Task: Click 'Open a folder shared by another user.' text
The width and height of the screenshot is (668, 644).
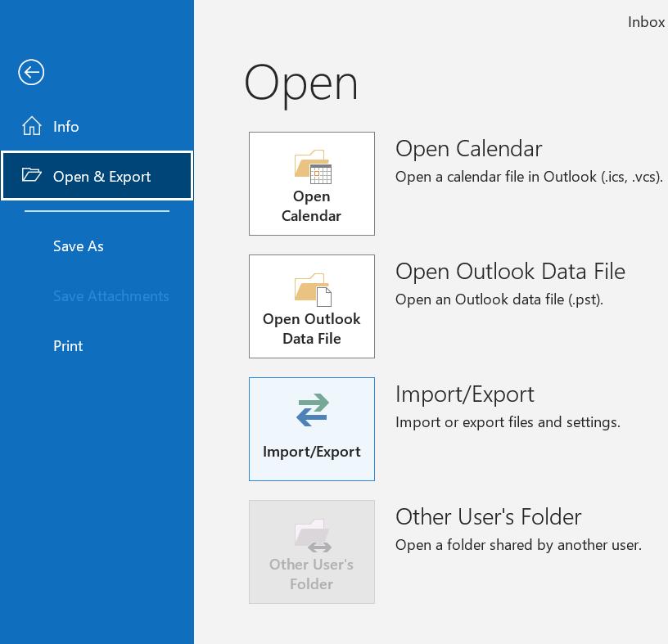Action: [x=518, y=545]
